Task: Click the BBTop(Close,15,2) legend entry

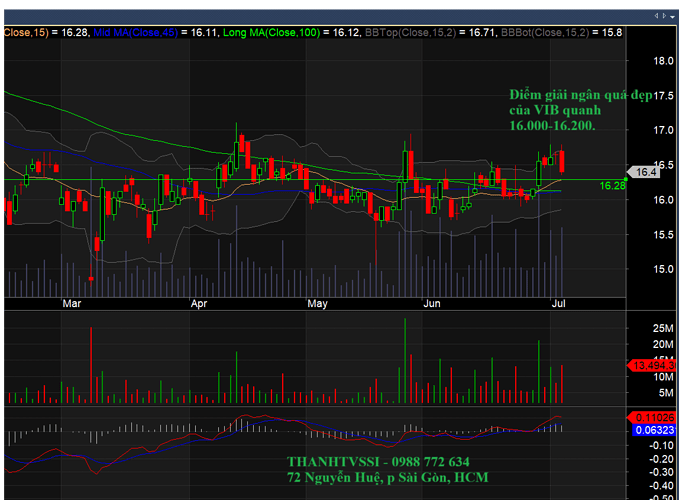Action: (410, 32)
